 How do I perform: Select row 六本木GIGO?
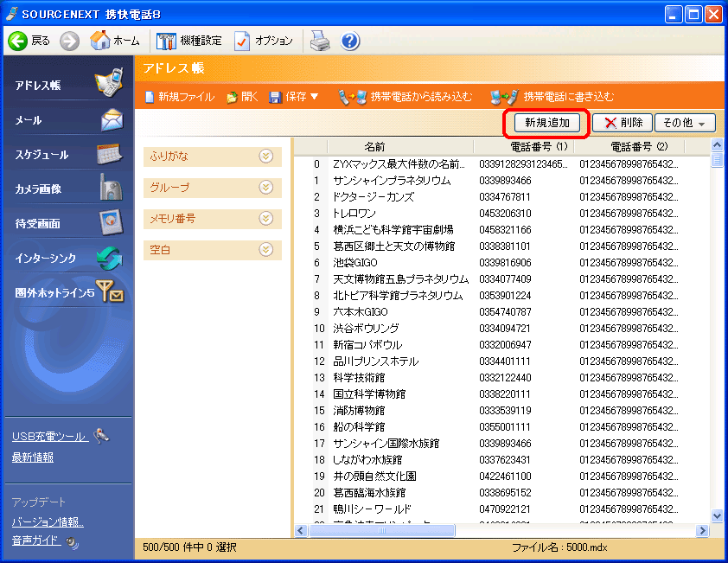pyautogui.click(x=501, y=311)
